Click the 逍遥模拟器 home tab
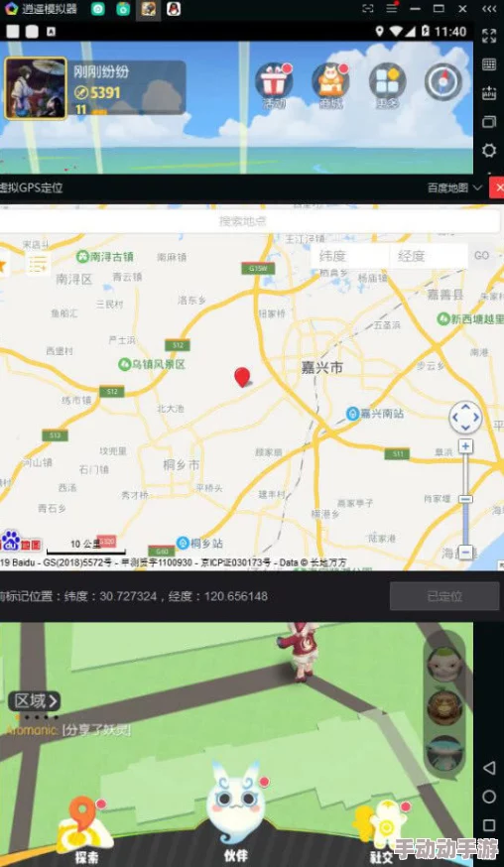 pyautogui.click(x=41, y=9)
